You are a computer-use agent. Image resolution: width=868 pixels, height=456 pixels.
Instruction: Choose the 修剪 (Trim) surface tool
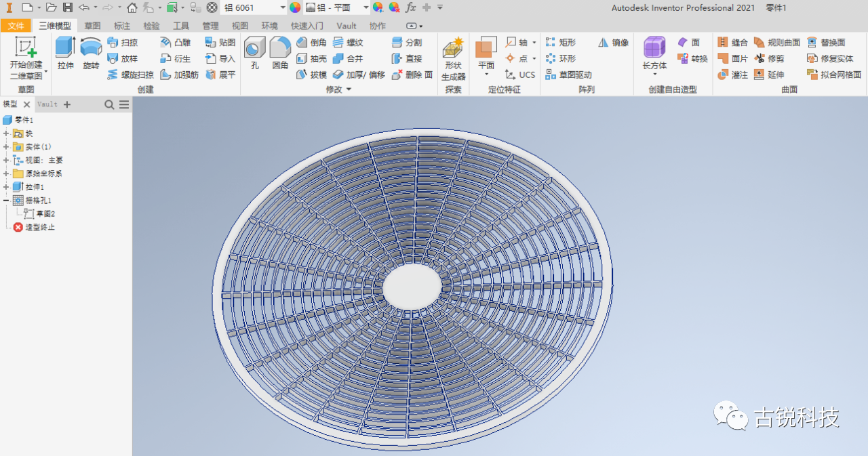tap(769, 58)
